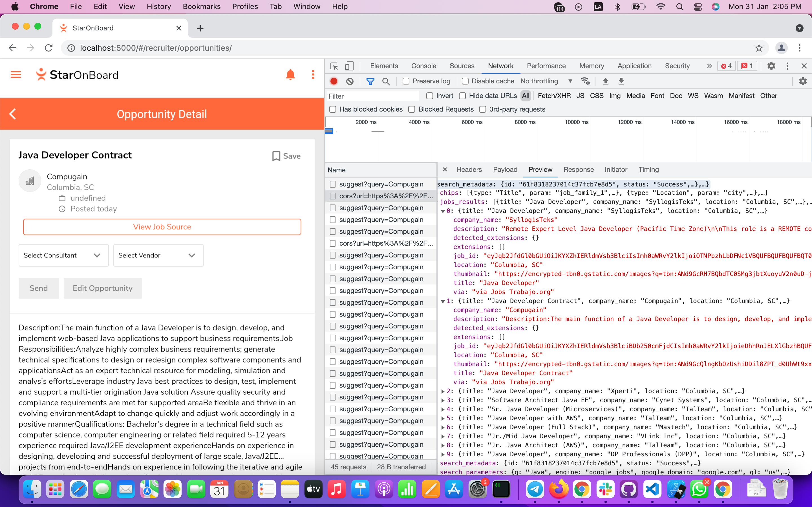Expand the Select Vendor dropdown

point(158,255)
